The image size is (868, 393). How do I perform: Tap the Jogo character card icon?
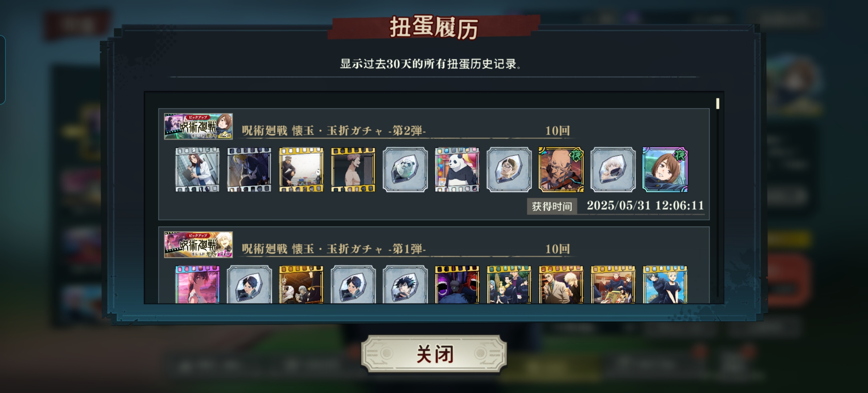click(x=561, y=170)
